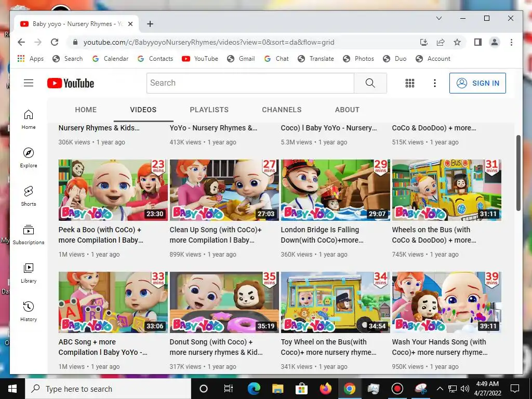This screenshot has height=399, width=532.
Task: Play the Peek a Boo video thumbnail
Action: click(113, 190)
